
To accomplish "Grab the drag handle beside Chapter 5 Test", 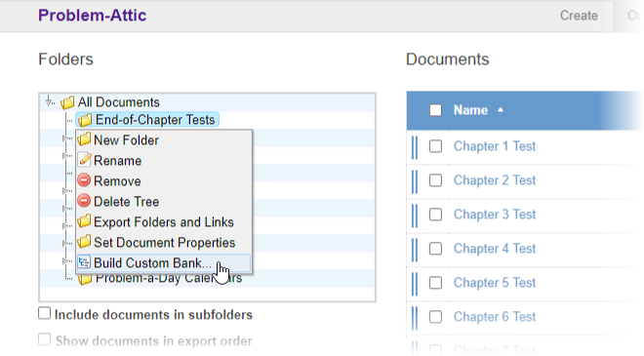I will click(x=415, y=283).
